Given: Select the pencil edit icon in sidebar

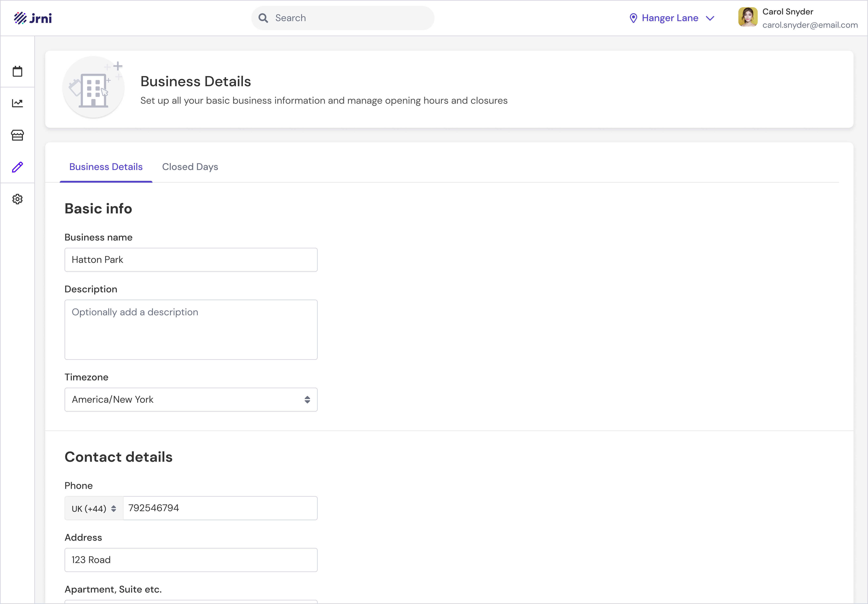Looking at the screenshot, I should [17, 167].
